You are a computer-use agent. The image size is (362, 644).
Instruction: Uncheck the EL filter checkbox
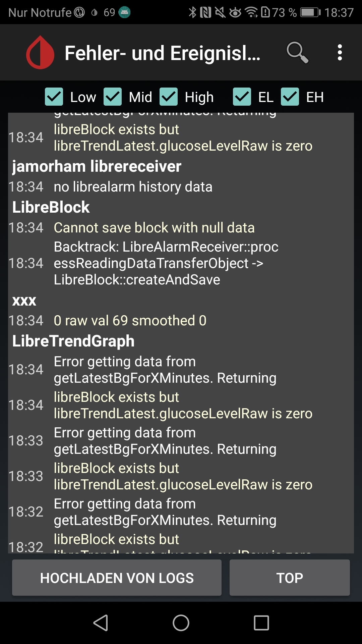(x=242, y=97)
